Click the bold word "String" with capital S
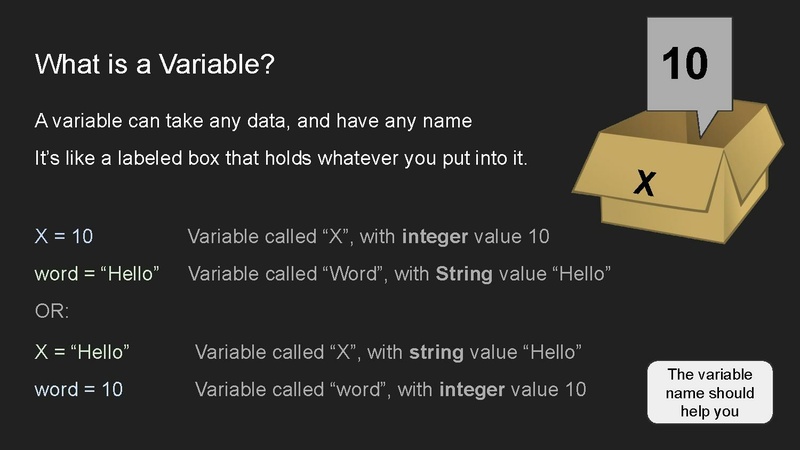 [x=464, y=273]
